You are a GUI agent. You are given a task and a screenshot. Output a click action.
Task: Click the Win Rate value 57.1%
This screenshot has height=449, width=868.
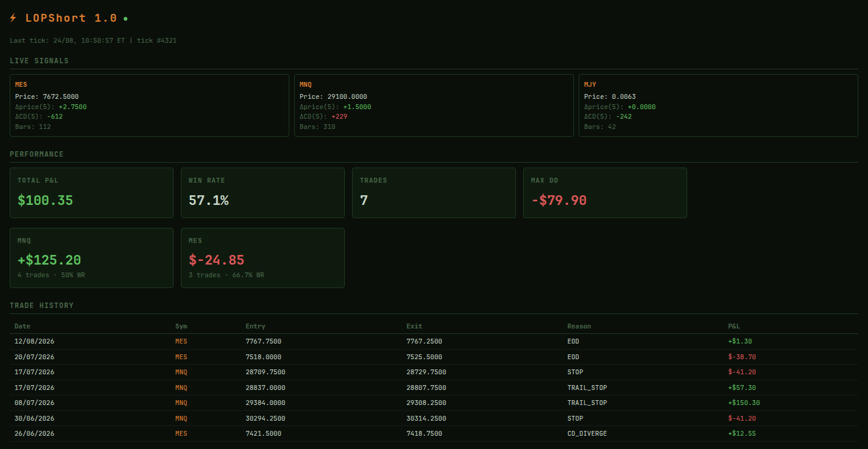click(x=209, y=200)
